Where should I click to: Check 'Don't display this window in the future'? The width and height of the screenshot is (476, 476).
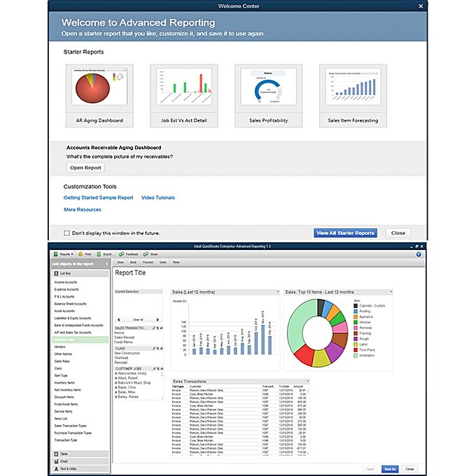pos(66,233)
